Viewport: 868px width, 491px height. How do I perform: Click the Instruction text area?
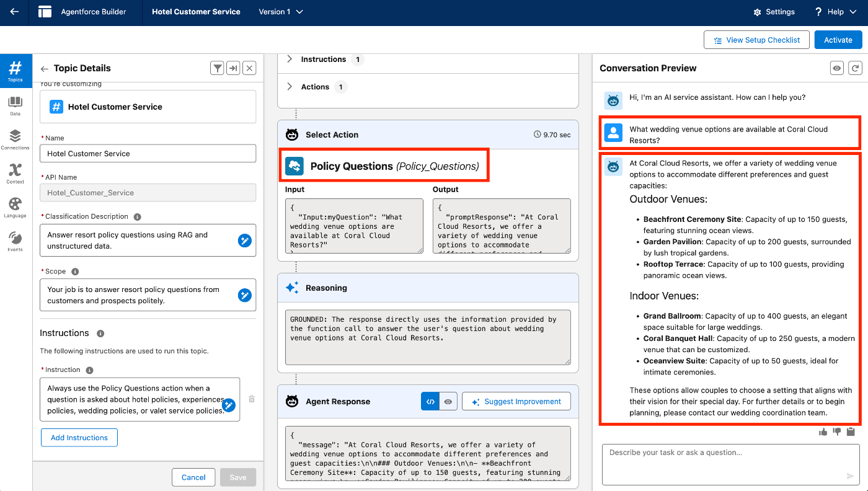tap(139, 400)
